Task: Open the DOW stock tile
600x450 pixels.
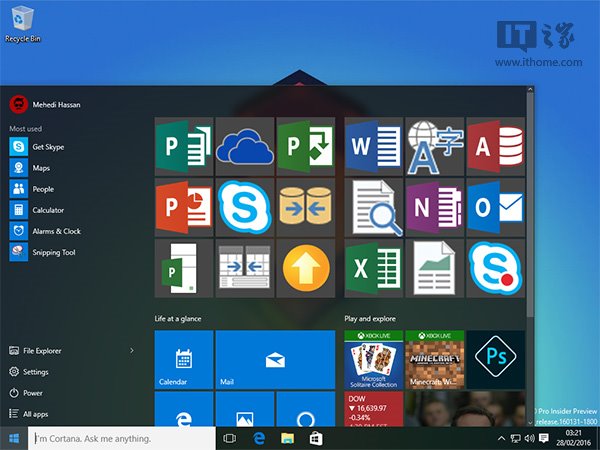Action: pos(373,409)
